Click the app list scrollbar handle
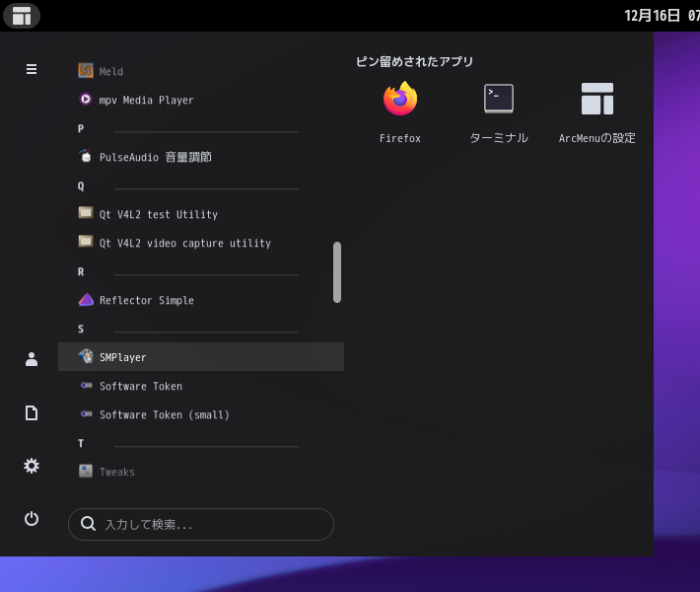The image size is (700, 592). coord(337,272)
